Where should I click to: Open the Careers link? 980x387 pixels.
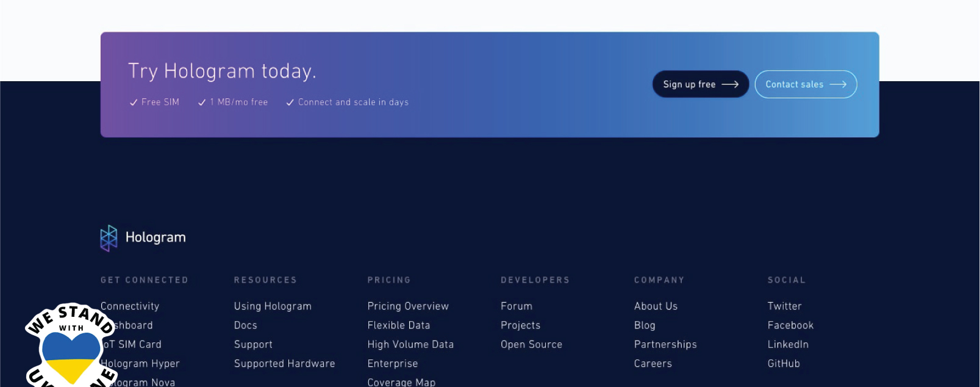pyautogui.click(x=653, y=363)
